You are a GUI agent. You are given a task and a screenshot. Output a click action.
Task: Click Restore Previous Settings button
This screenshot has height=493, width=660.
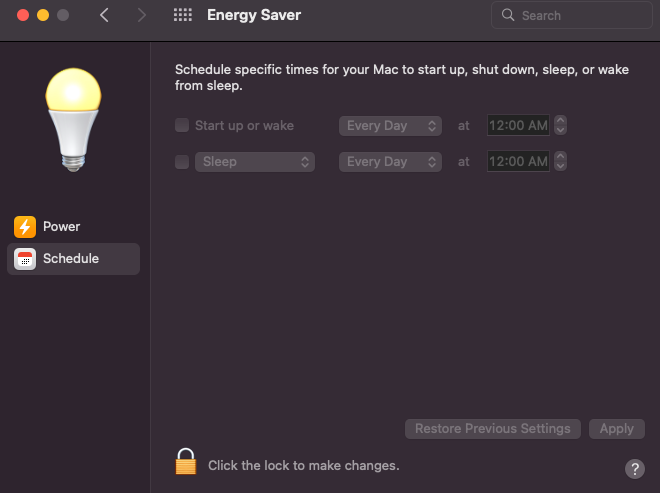tap(492, 429)
